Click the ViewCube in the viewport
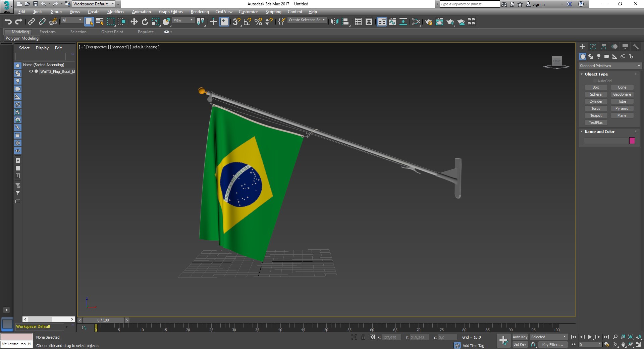The height and width of the screenshot is (349, 644). (556, 62)
